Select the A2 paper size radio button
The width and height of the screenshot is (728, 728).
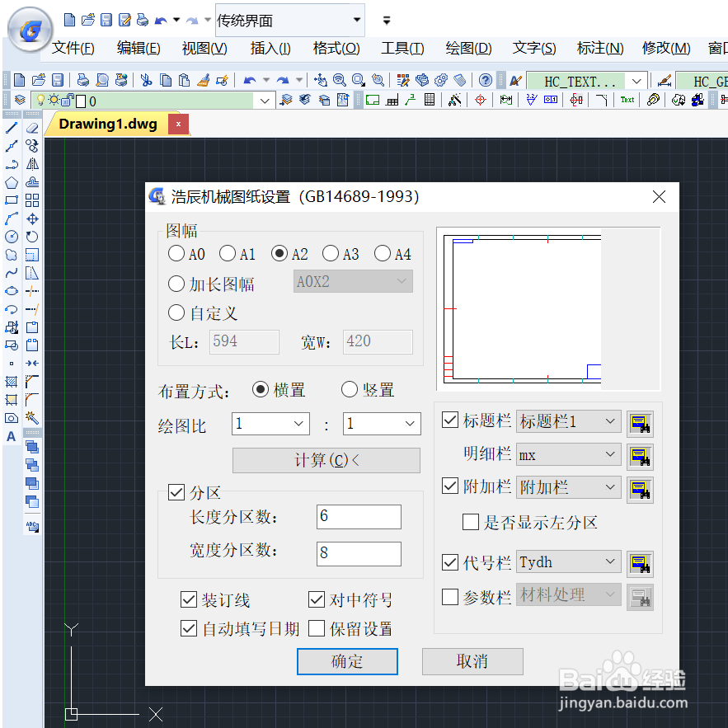pos(279,254)
